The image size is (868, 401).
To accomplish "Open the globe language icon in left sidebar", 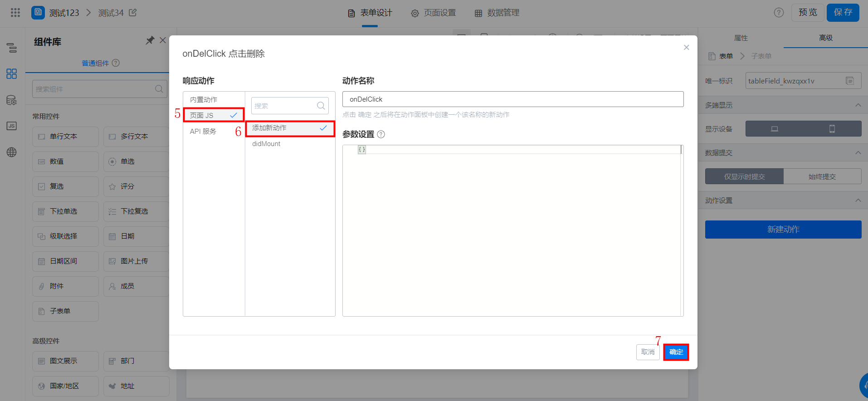I will [12, 152].
